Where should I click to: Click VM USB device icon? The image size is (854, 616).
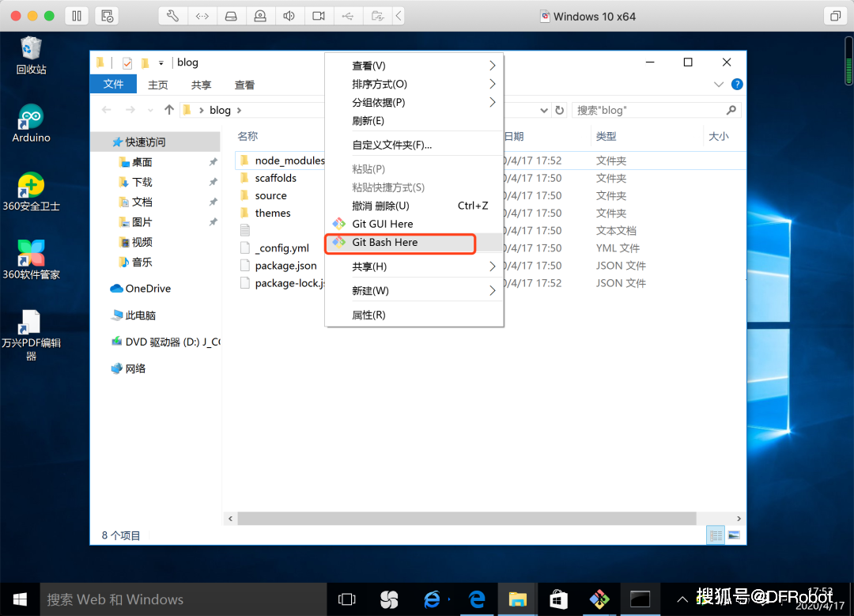click(347, 16)
